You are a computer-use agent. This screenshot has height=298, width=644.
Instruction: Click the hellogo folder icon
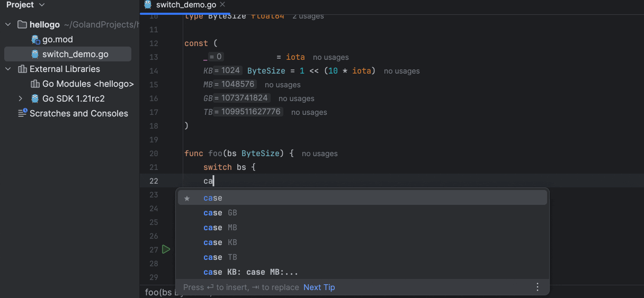coord(22,24)
